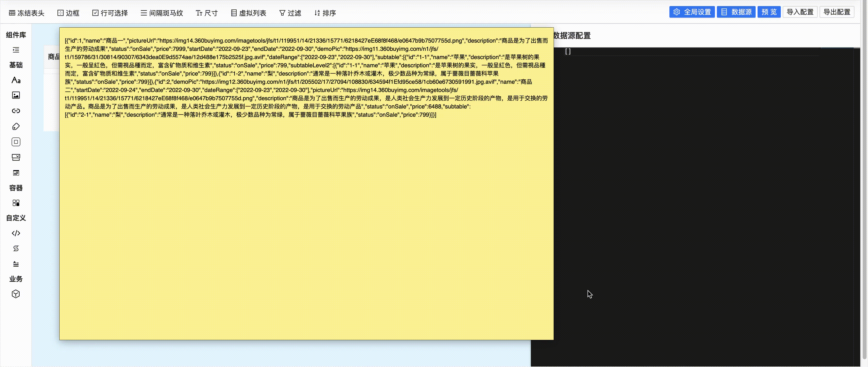Click the 数据源配置 panel title

572,36
